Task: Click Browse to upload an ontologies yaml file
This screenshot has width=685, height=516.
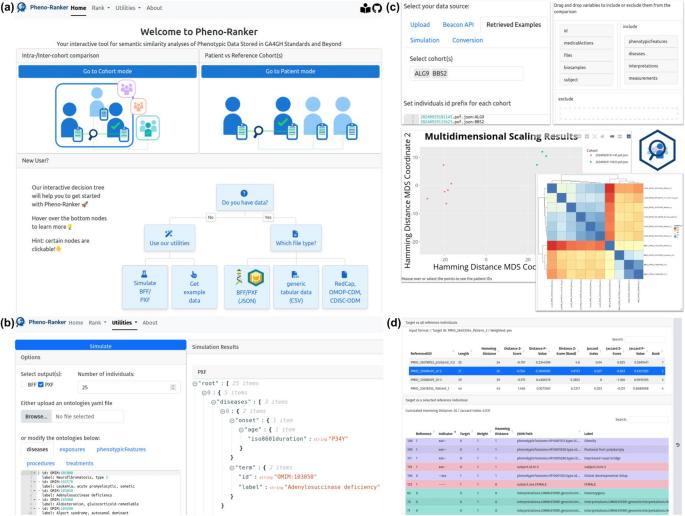Action: [36, 416]
